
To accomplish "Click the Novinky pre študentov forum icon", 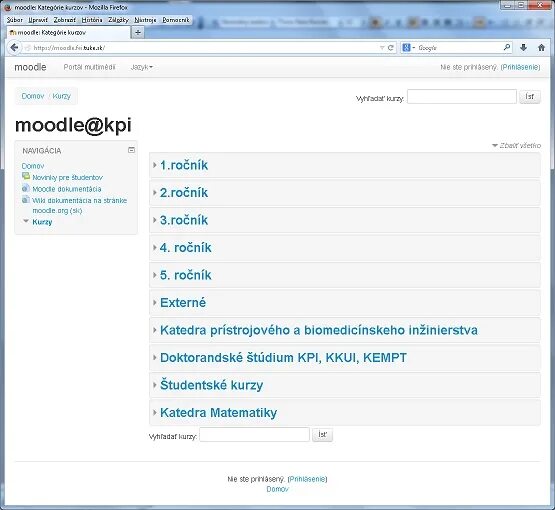I will click(x=26, y=176).
